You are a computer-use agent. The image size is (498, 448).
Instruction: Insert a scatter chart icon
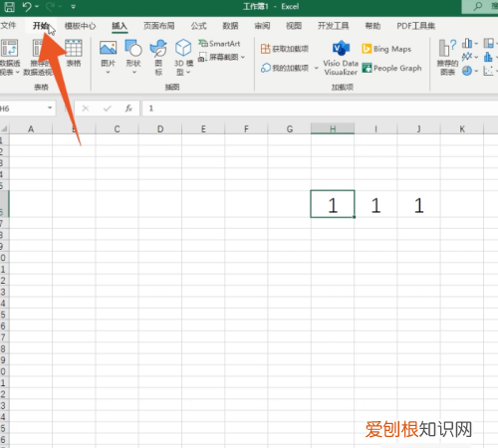(488, 71)
